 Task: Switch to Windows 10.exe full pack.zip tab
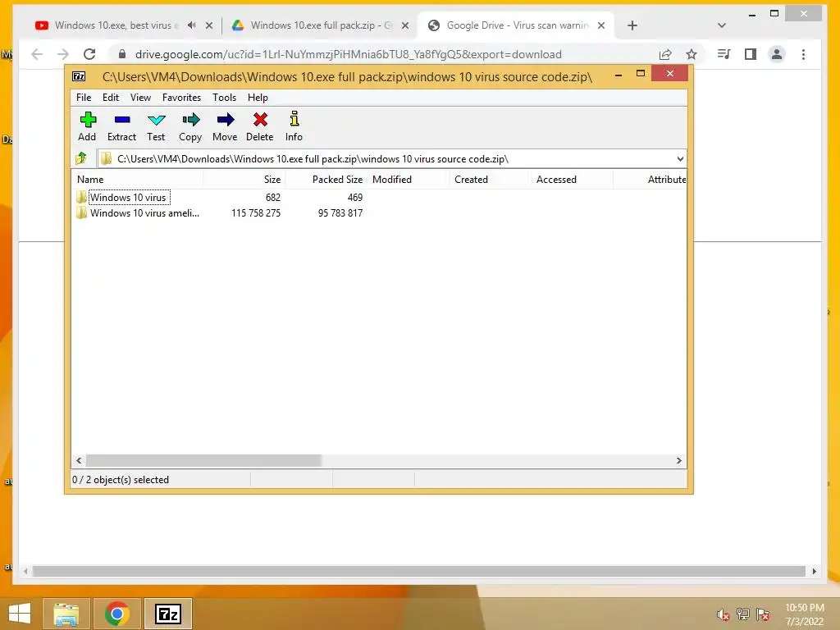point(313,25)
